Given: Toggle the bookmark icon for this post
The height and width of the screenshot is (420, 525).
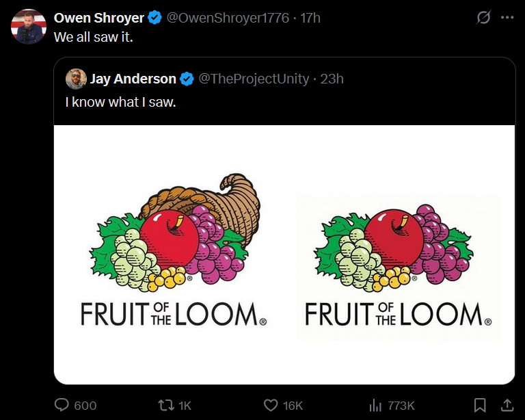Looking at the screenshot, I should pyautogui.click(x=481, y=405).
